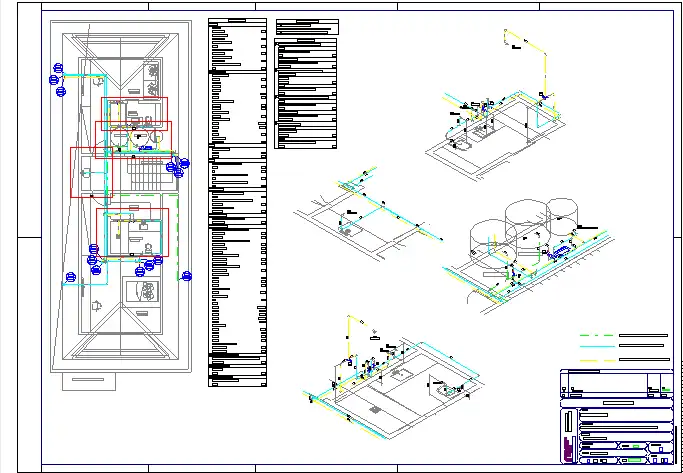
Task: Click the staircase symbol in the floor plan
Action: (x=146, y=177)
